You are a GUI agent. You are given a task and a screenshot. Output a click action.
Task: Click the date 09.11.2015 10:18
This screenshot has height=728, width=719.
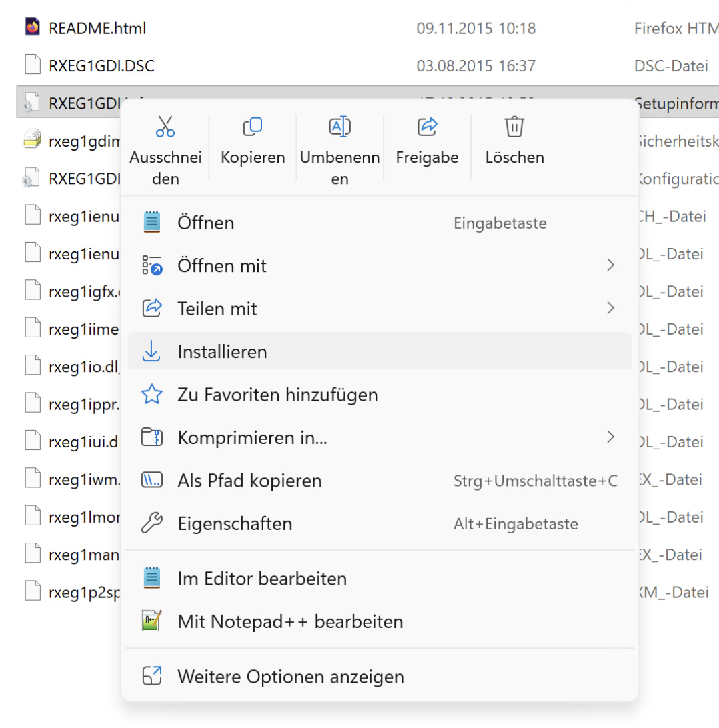476,28
